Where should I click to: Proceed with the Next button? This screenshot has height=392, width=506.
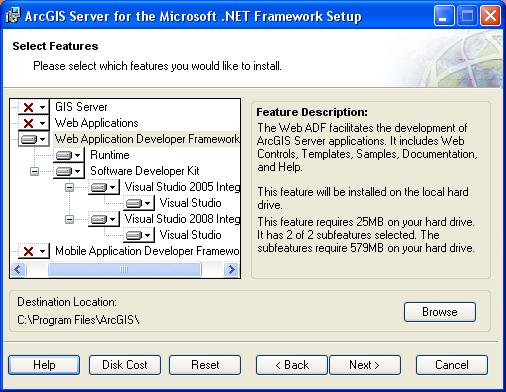(x=365, y=365)
